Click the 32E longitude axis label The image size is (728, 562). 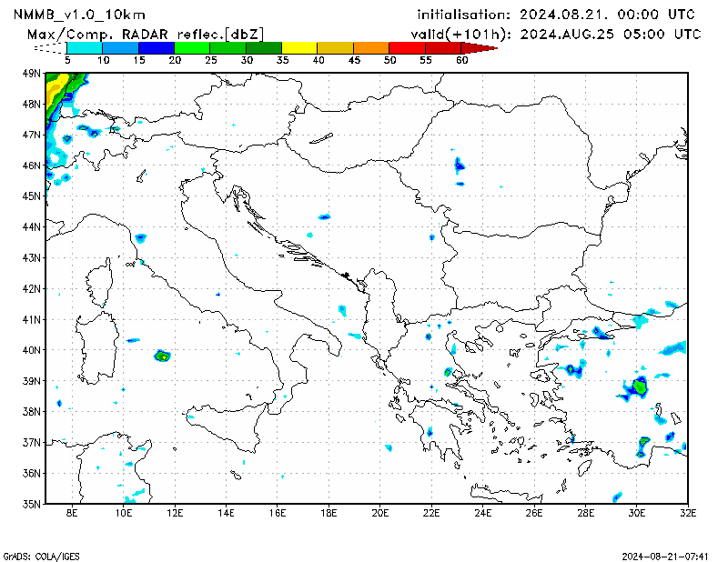(689, 515)
